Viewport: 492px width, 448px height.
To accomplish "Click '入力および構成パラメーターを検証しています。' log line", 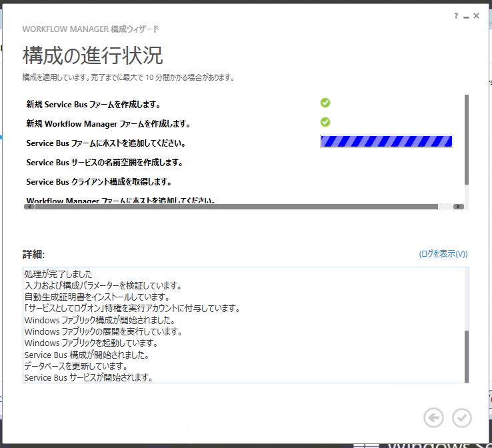I will (x=103, y=285).
